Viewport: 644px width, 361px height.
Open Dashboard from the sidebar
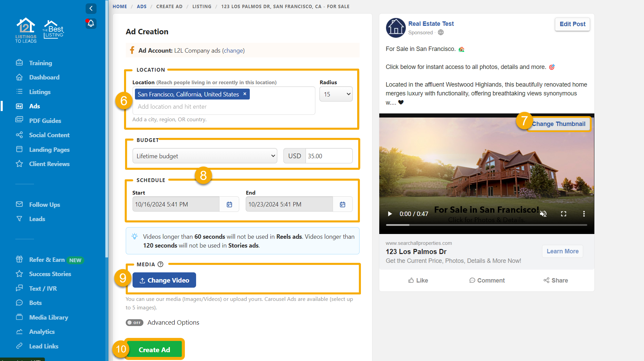click(45, 77)
